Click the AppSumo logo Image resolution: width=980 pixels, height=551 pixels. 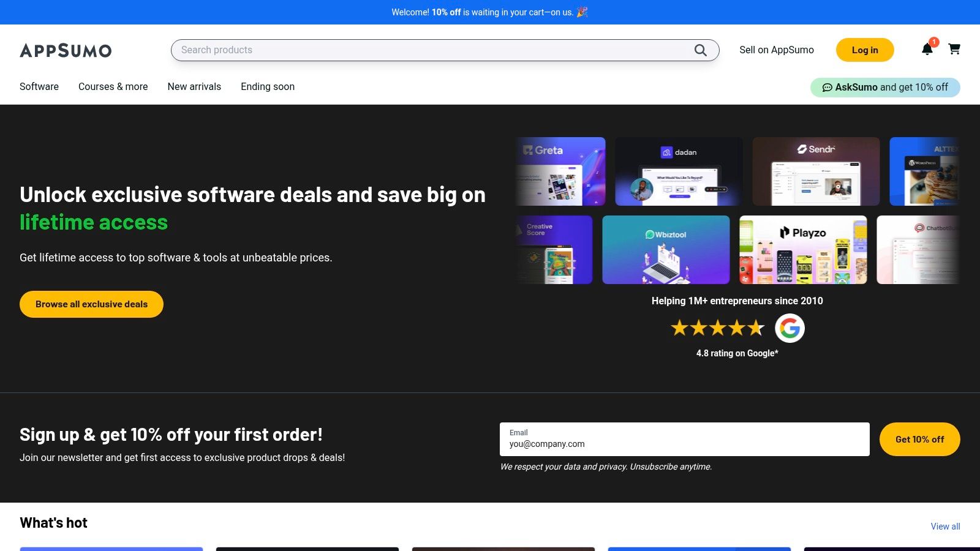[x=66, y=50]
